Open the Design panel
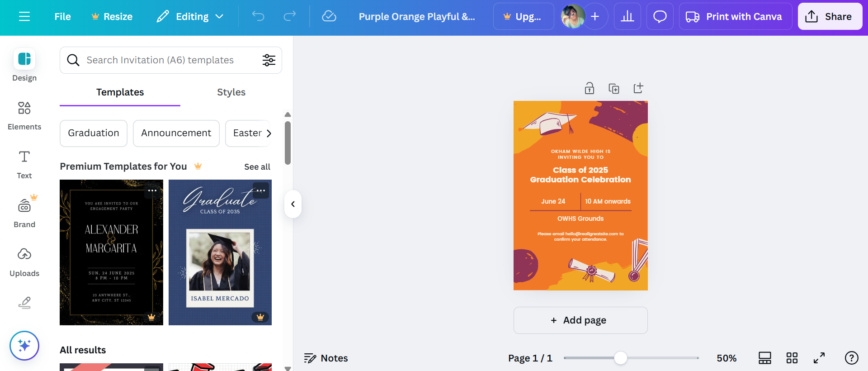The width and height of the screenshot is (868, 371). click(x=24, y=65)
